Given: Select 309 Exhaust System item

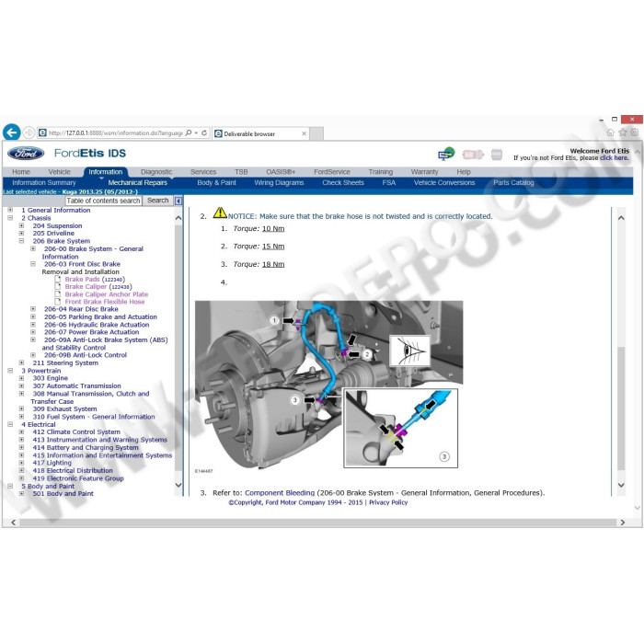Looking at the screenshot, I should point(65,408).
